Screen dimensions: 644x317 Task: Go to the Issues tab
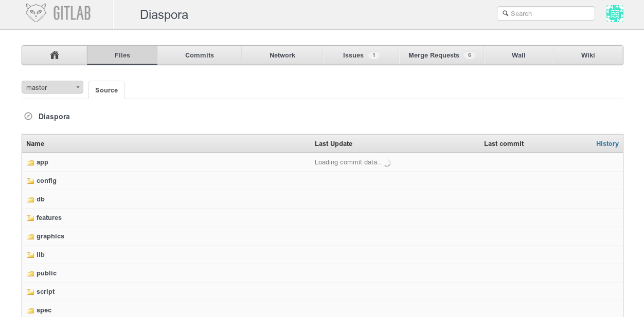click(361, 55)
